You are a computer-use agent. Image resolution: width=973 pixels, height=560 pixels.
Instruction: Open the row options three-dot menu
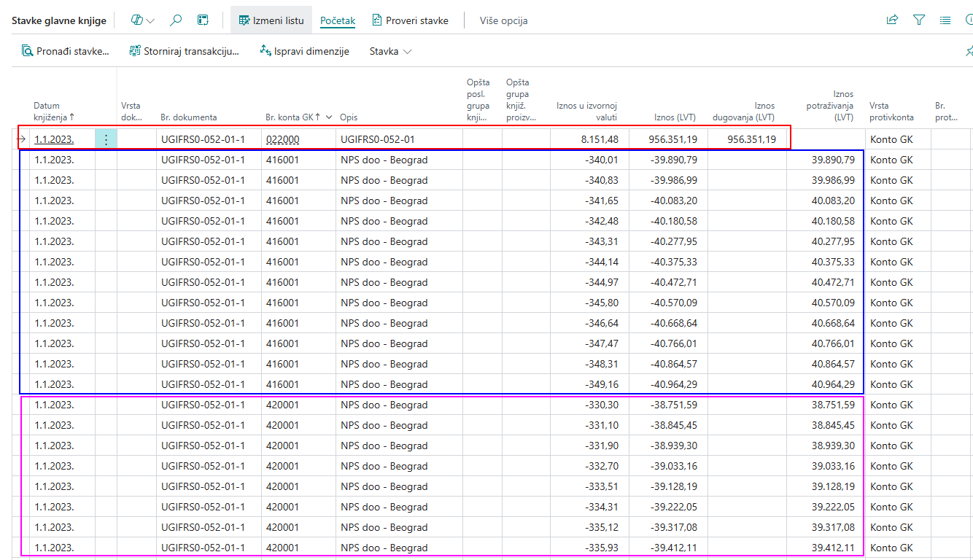coord(106,139)
